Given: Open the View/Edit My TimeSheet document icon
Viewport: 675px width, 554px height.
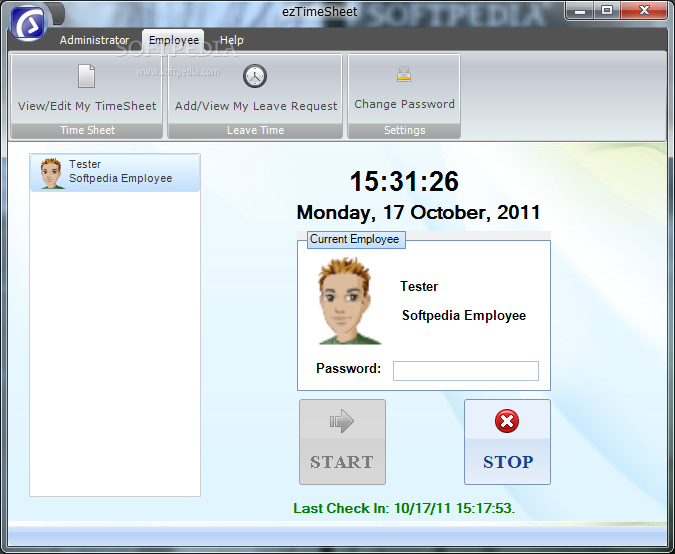Looking at the screenshot, I should tap(87, 76).
